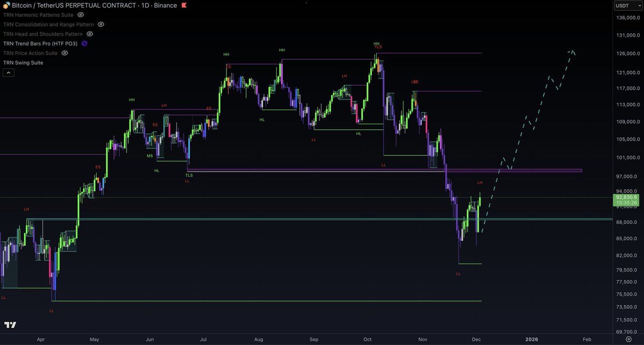The height and width of the screenshot is (345, 644).
Task: Click the green MS swing label on the chart
Action: click(x=150, y=156)
